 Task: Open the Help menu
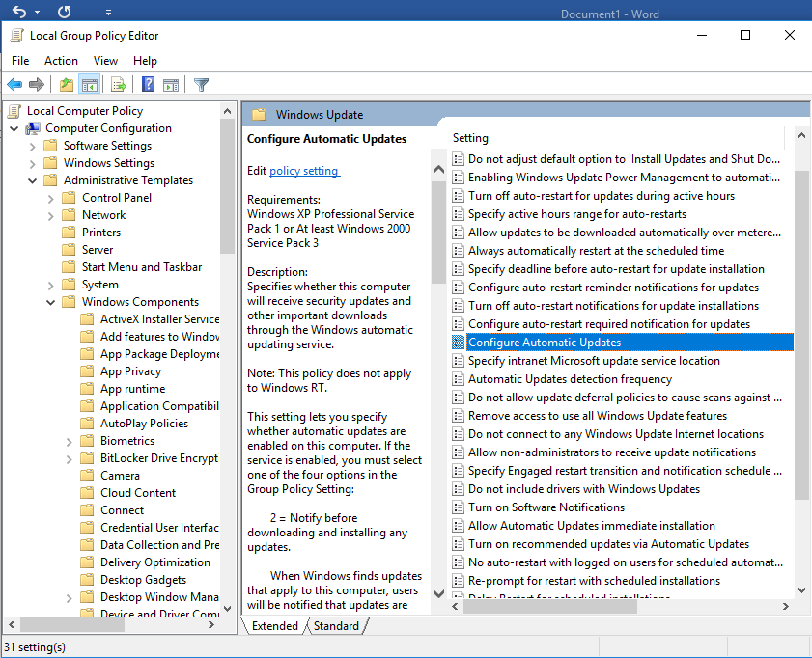145,61
